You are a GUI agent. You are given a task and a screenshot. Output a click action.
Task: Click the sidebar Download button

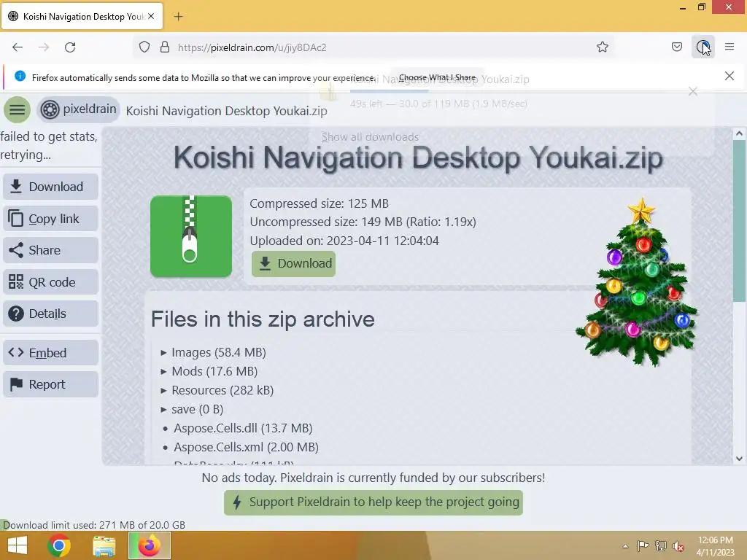coord(50,187)
